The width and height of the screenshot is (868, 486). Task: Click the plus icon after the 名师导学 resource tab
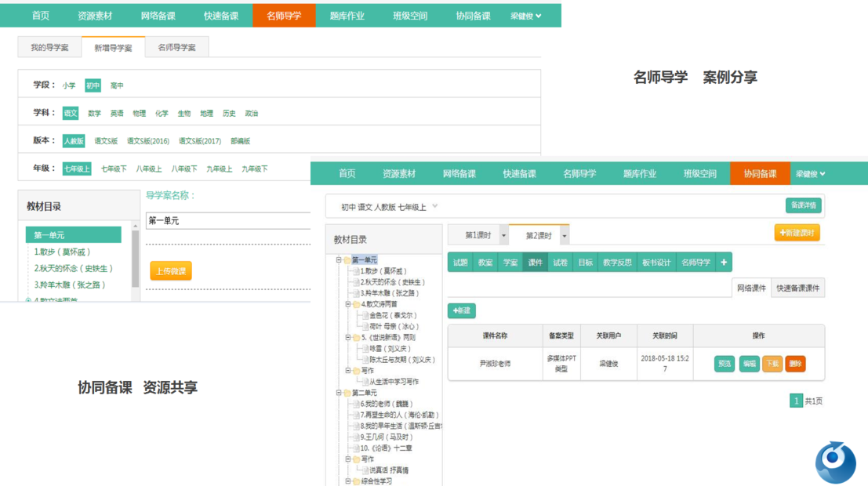point(724,263)
